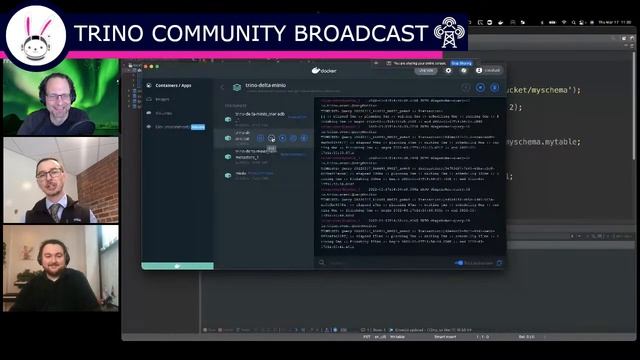
Task: Click the Docker logo in title bar
Action: [324, 71]
